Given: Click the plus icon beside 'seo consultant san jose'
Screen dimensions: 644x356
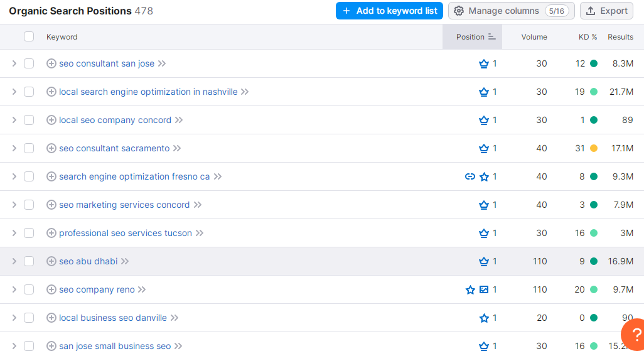Looking at the screenshot, I should 51,63.
